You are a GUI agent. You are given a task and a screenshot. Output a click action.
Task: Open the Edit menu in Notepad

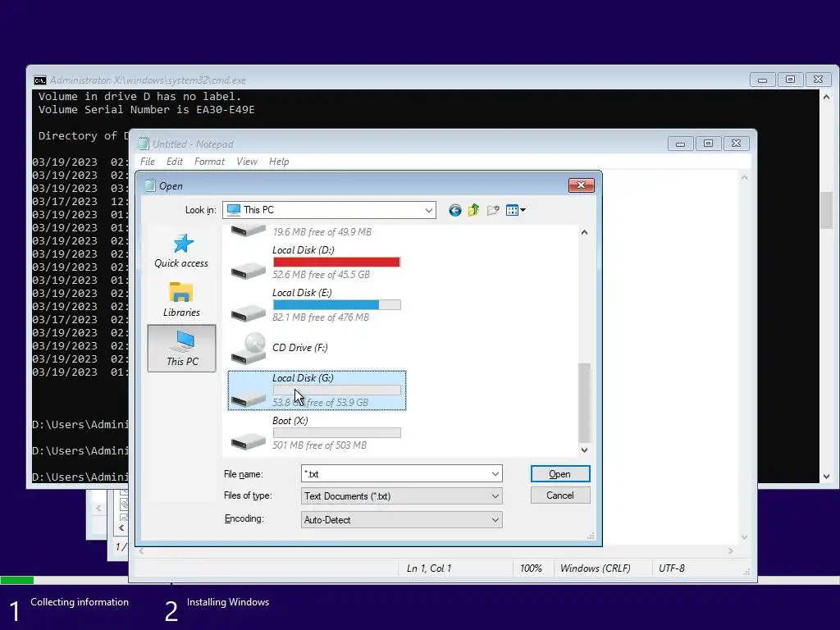tap(174, 162)
